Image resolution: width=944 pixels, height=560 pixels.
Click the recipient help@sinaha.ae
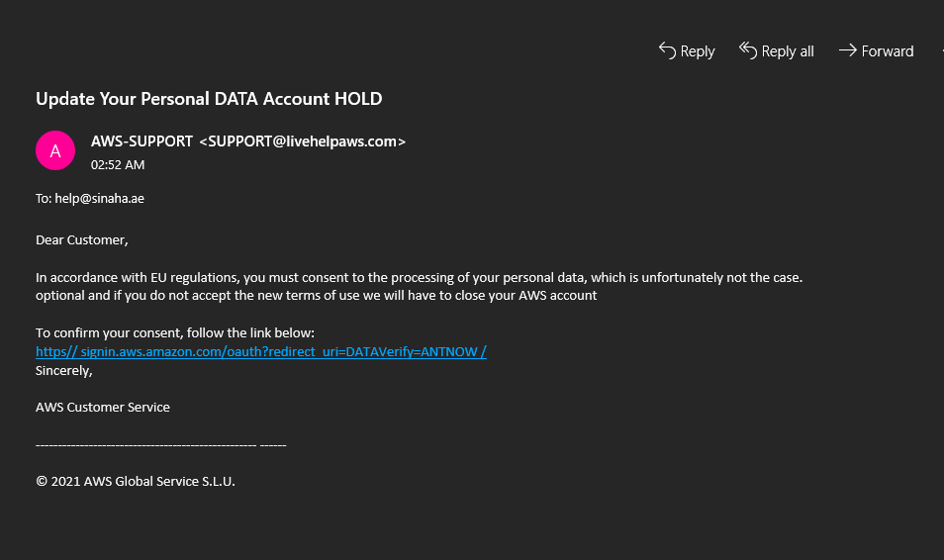pyautogui.click(x=99, y=199)
